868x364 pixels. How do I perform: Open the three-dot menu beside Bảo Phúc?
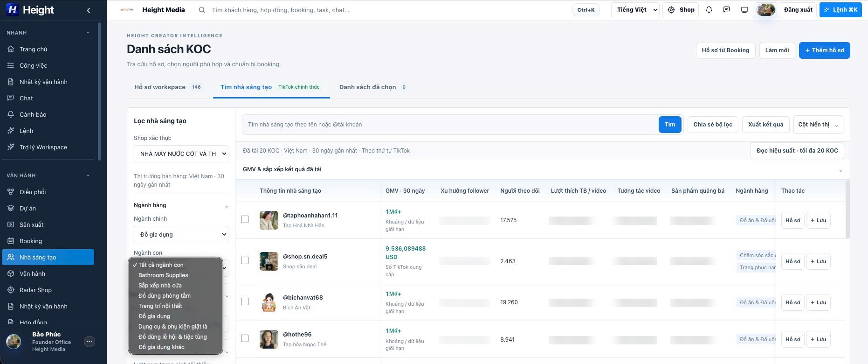click(90, 342)
